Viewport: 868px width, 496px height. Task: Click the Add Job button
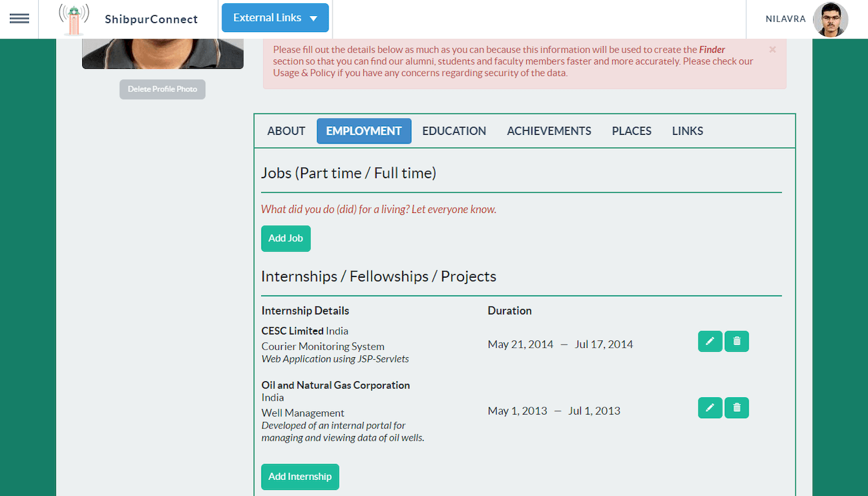point(286,238)
